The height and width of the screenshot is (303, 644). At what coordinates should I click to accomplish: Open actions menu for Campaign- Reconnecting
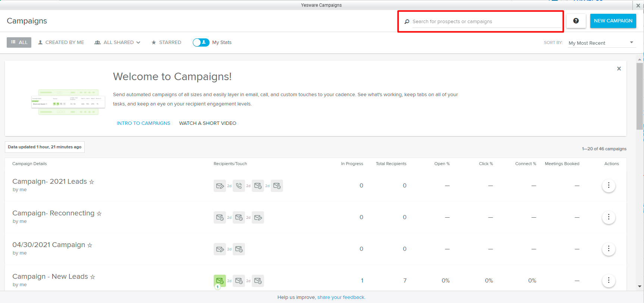point(609,217)
